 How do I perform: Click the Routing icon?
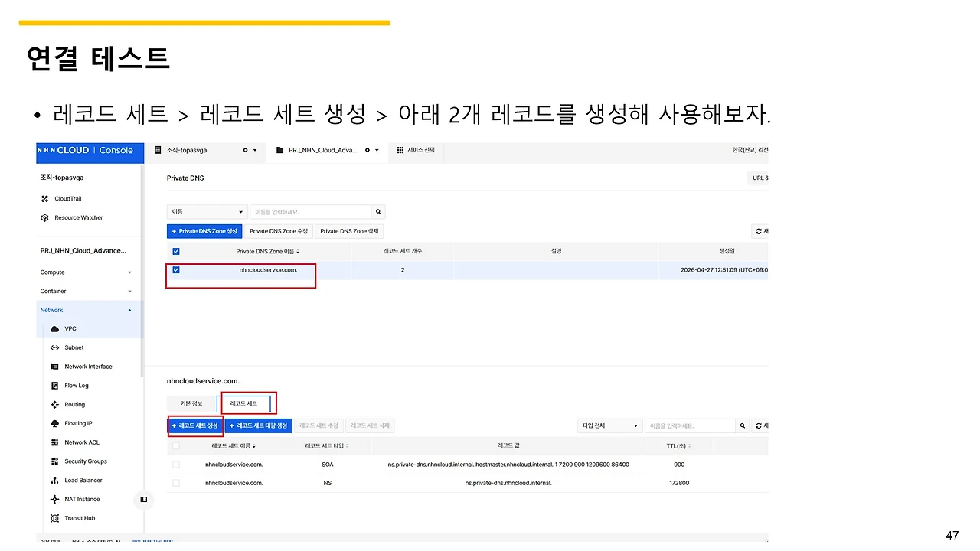(x=54, y=405)
